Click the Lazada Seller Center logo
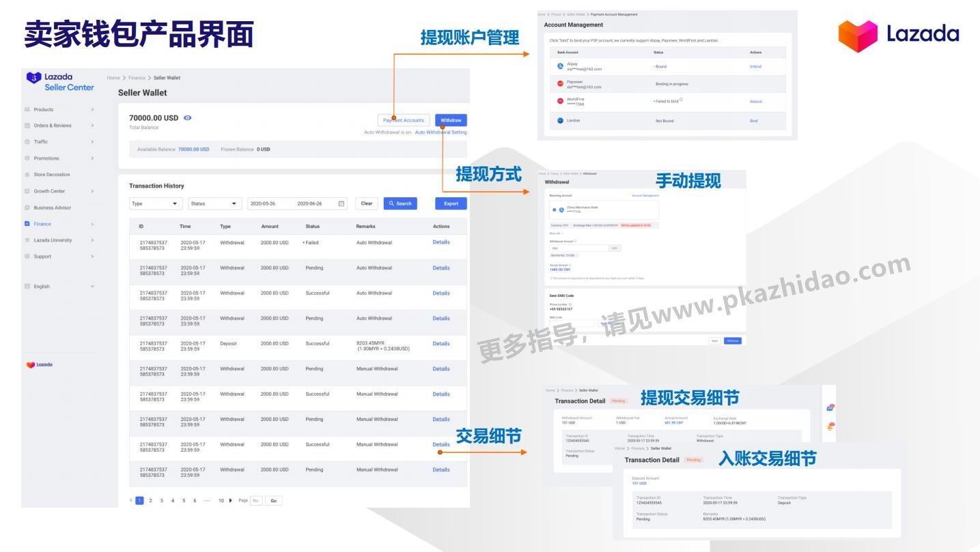Image resolution: width=980 pixels, height=552 pixels. (60, 82)
